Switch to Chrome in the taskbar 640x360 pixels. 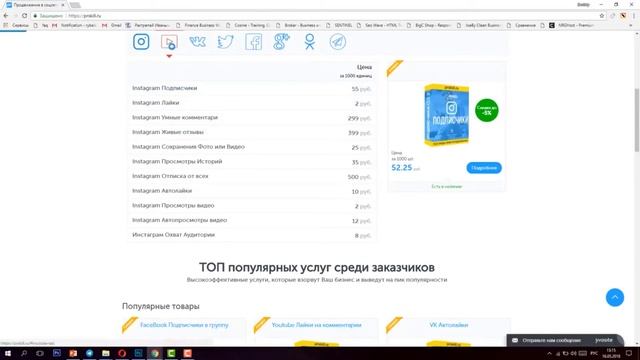155,353
